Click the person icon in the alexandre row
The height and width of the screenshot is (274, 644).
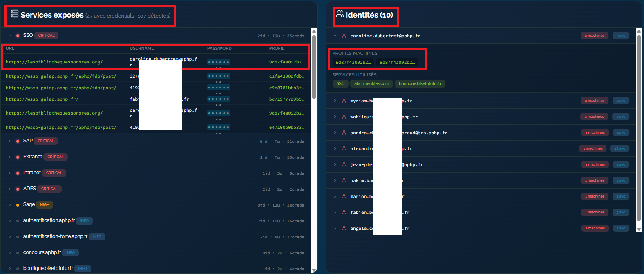click(x=344, y=148)
